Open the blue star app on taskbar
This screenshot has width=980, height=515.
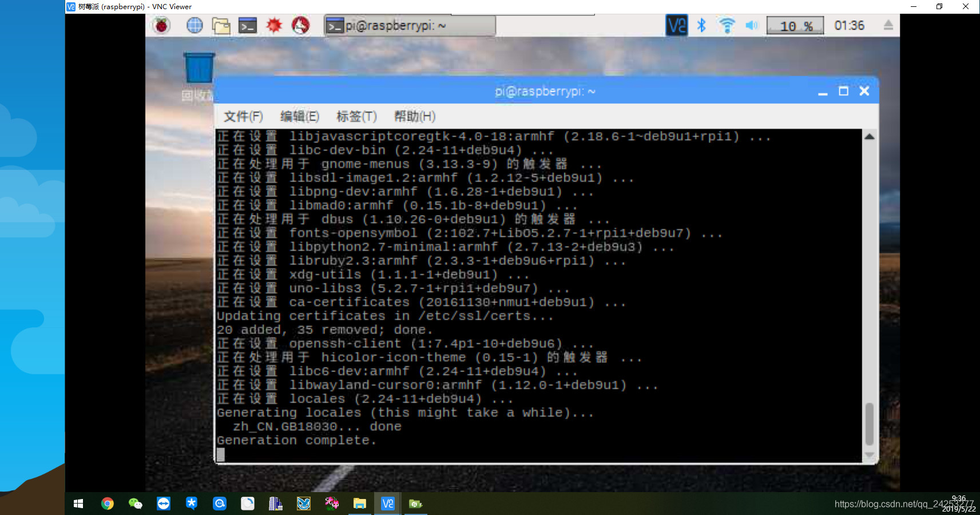click(192, 504)
